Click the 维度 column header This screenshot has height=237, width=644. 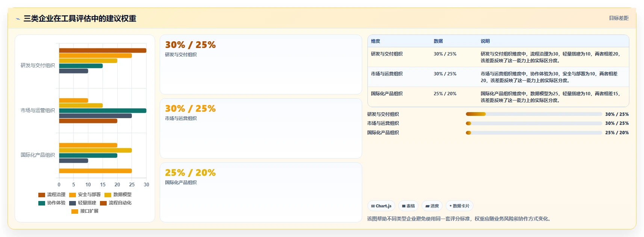(x=375, y=41)
